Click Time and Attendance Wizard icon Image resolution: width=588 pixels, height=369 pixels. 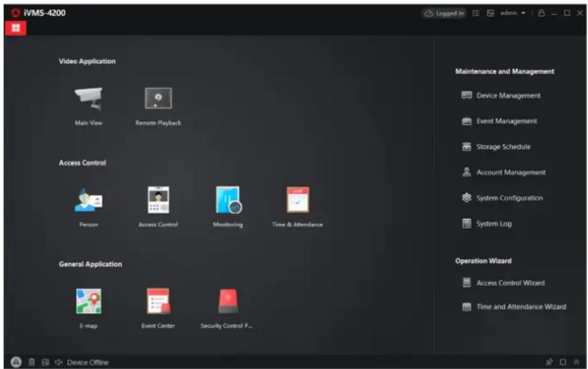coord(466,307)
